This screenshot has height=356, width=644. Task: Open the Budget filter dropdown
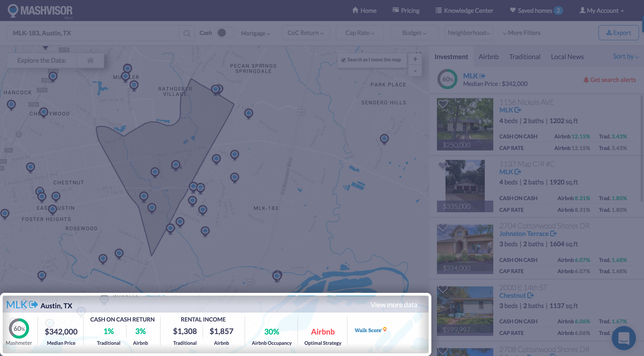(x=414, y=33)
